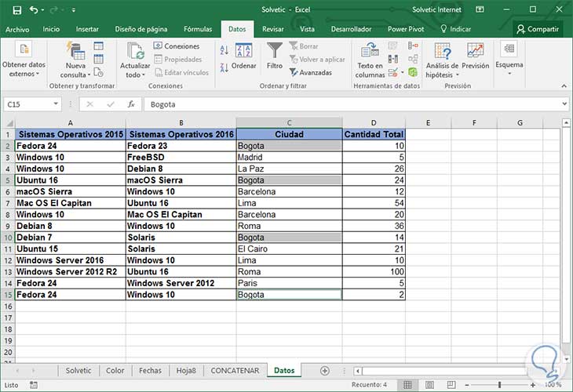Viewport: 573px width, 392px height.
Task: Click the Conexiones button
Action: (x=177, y=46)
